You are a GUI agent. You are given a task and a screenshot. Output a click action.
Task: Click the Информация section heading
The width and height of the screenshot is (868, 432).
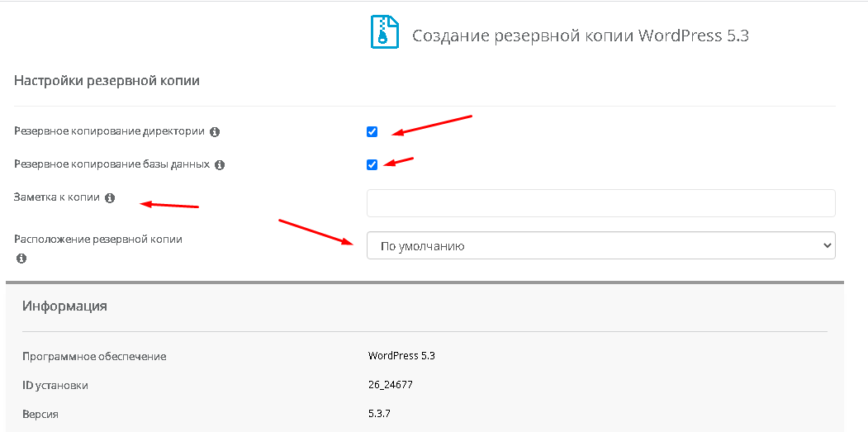(64, 306)
